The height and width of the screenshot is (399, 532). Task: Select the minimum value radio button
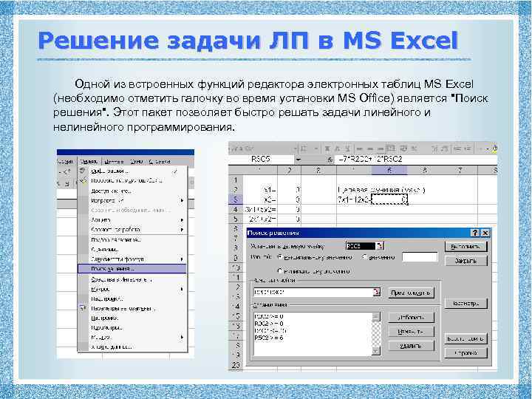click(280, 271)
